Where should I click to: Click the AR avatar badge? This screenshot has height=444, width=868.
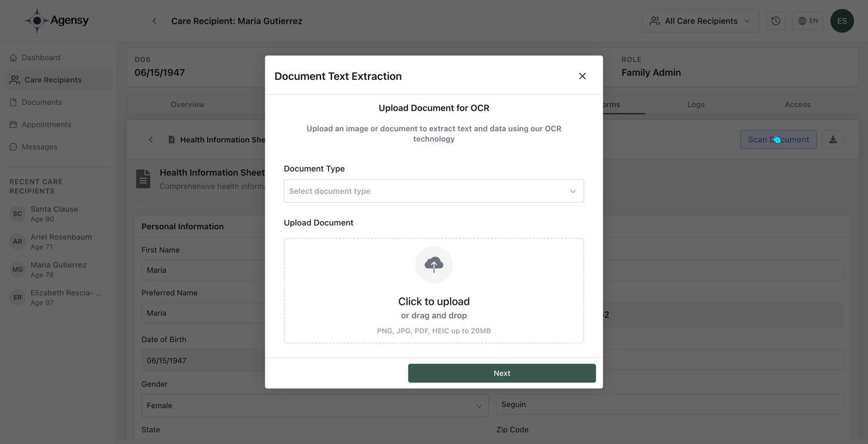18,241
